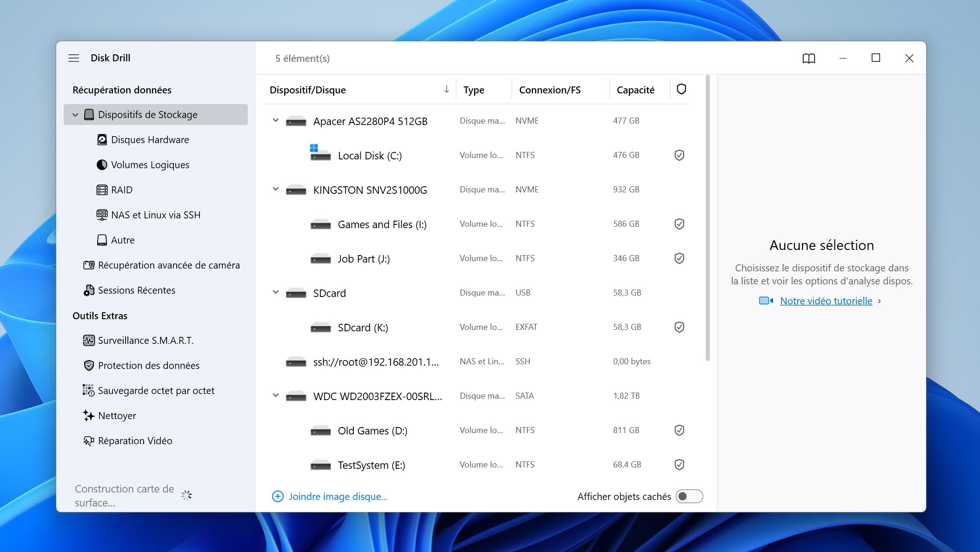This screenshot has width=980, height=552.
Task: Click the Disques Hardware icon
Action: pos(102,140)
